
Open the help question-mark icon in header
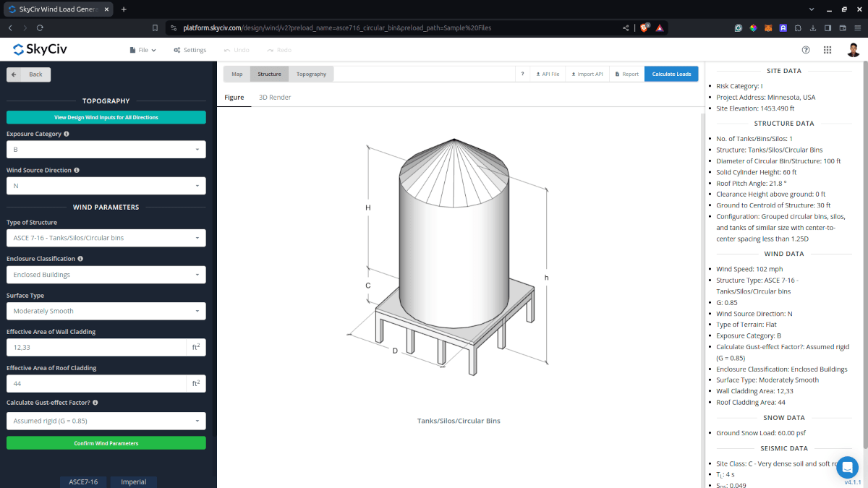click(x=806, y=50)
